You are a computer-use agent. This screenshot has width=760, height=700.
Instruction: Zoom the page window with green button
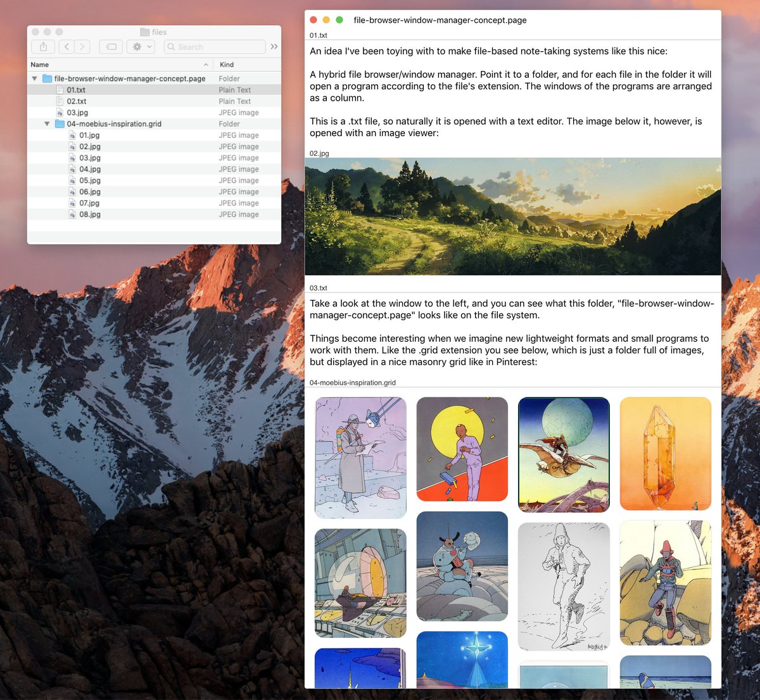click(339, 20)
